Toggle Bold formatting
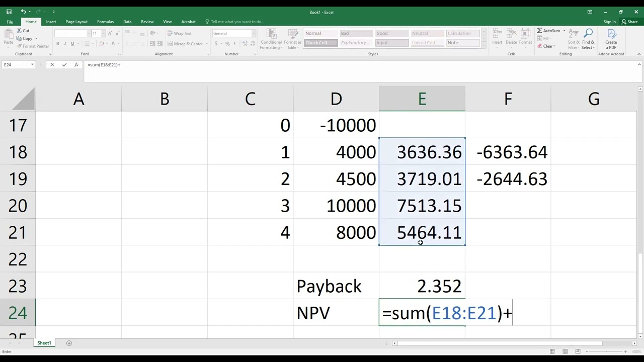Viewport: 644px width, 362px height. (58, 44)
